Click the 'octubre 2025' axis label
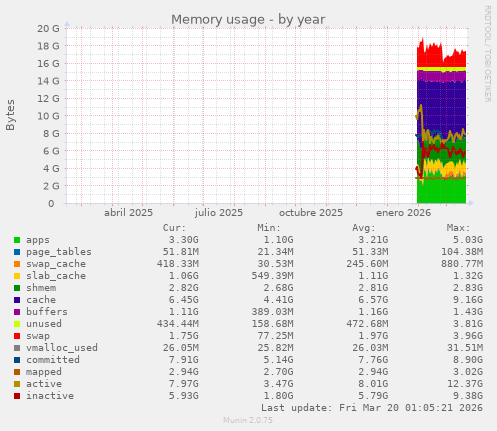This screenshot has height=431, width=497. point(311,213)
